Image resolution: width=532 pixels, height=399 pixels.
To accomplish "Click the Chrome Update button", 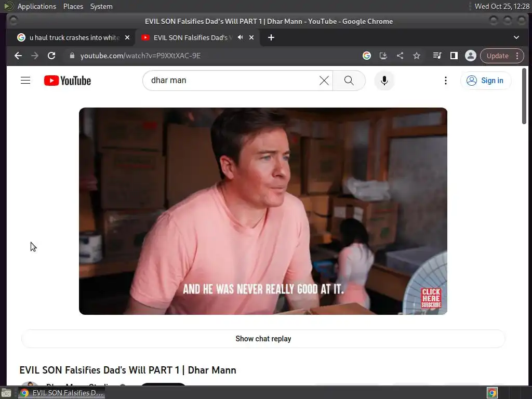I will coord(497,56).
